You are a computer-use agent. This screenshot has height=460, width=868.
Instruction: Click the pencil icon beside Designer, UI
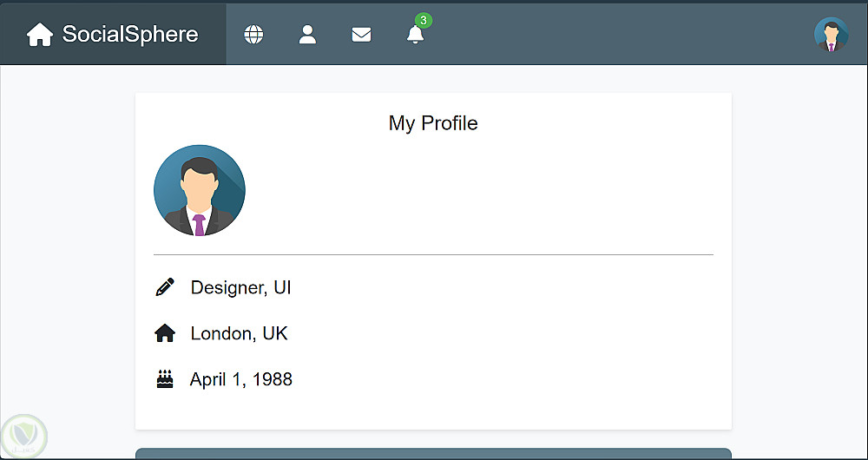[165, 287]
